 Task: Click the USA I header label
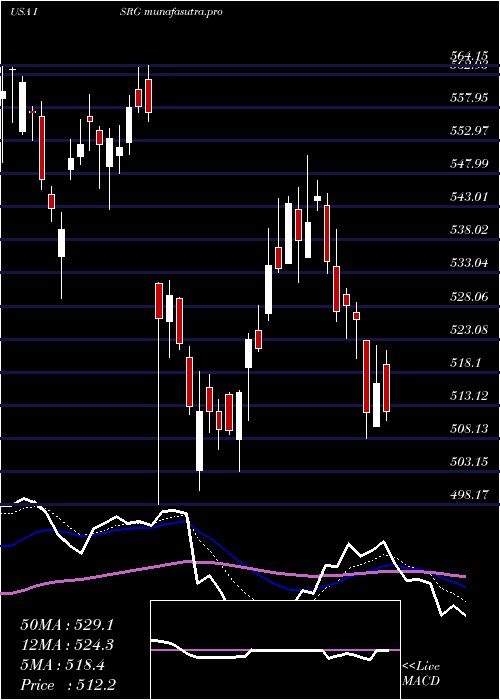[23, 12]
